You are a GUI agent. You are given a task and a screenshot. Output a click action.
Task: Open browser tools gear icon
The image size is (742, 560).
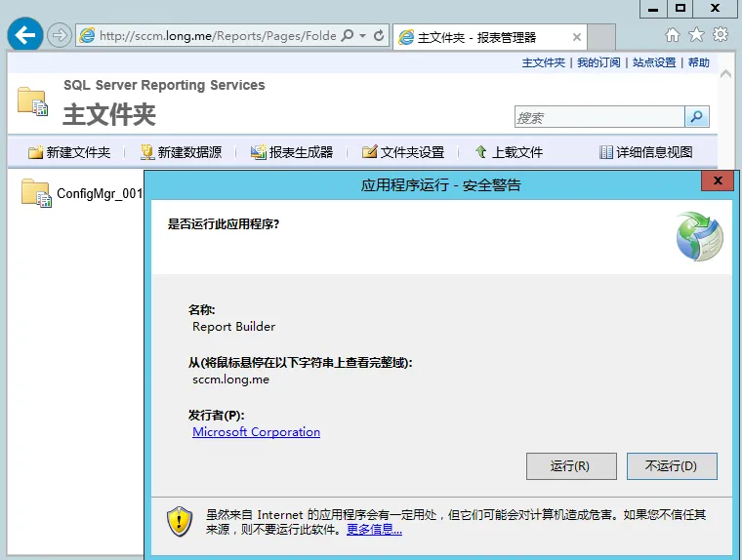click(721, 34)
